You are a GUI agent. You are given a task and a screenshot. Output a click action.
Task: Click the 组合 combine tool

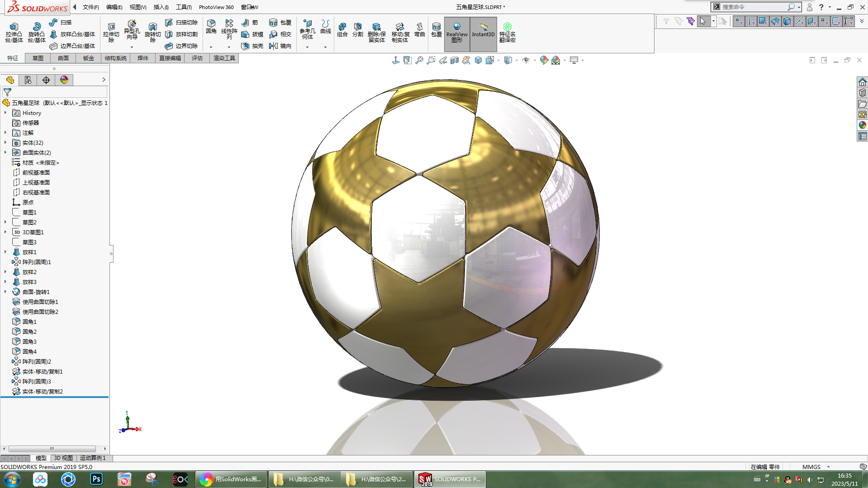coord(342,30)
